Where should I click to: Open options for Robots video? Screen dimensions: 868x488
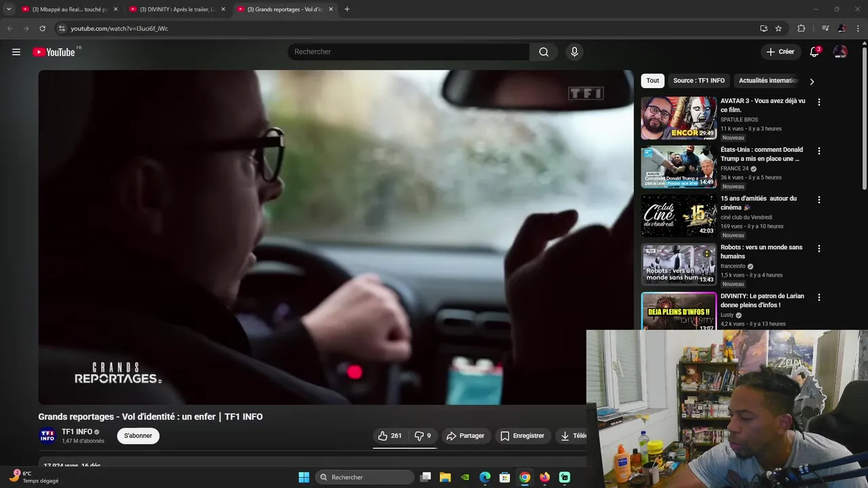pyautogui.click(x=819, y=249)
